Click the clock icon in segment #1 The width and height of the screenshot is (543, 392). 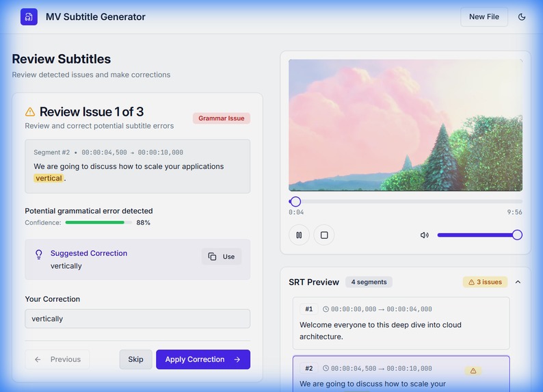[x=326, y=309]
